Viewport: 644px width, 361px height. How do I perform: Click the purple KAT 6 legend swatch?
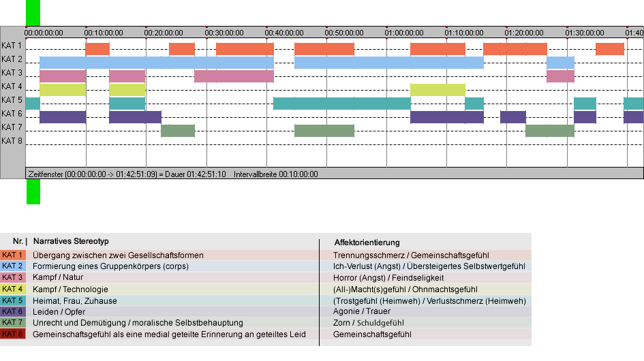click(x=13, y=312)
